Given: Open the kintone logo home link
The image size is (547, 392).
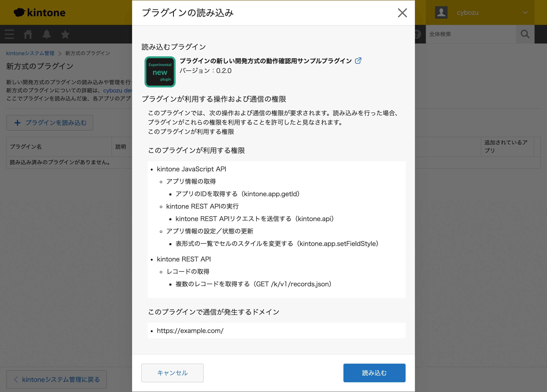Looking at the screenshot, I should (x=40, y=13).
